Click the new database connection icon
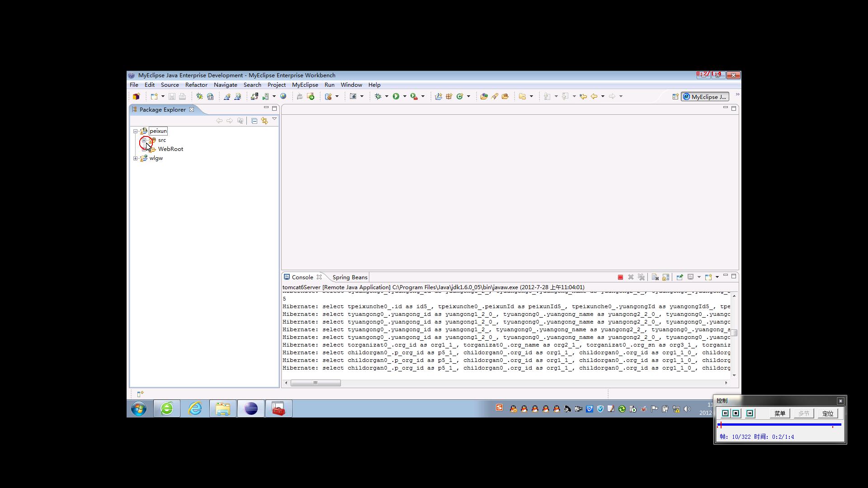 pos(329,96)
